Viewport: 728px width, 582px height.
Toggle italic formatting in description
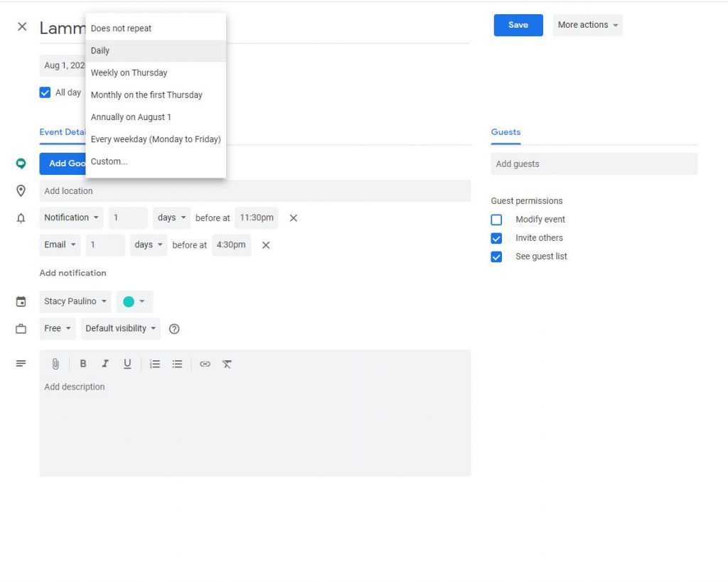point(105,364)
